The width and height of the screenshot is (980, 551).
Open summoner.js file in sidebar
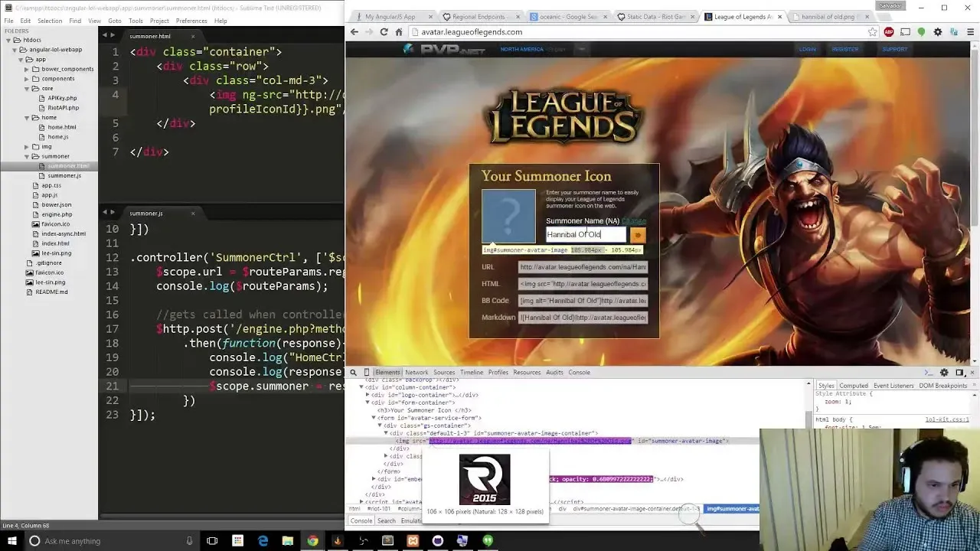[64, 176]
